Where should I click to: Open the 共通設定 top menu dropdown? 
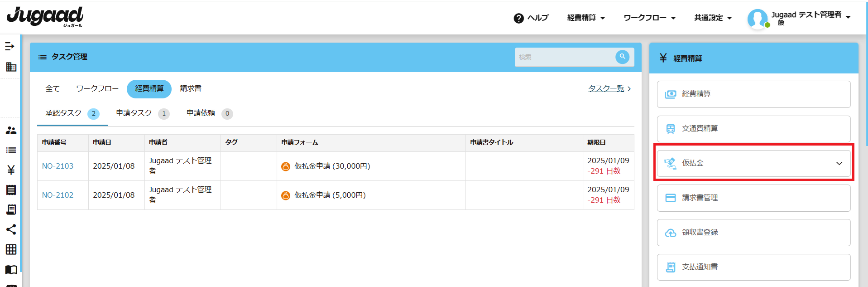(x=713, y=18)
